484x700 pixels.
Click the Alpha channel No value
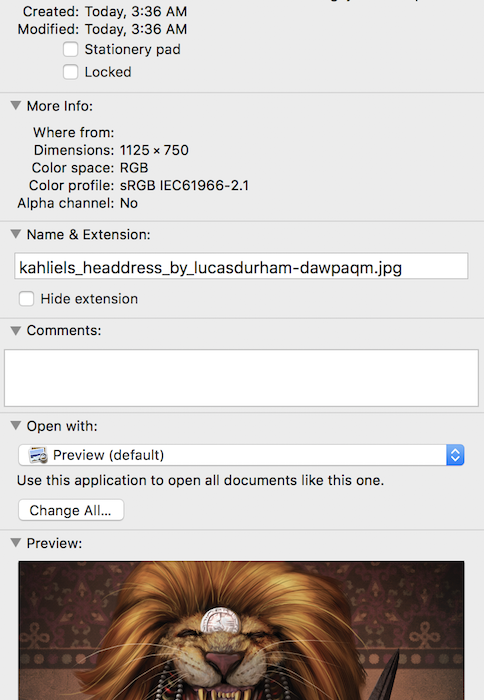pyautogui.click(x=129, y=203)
